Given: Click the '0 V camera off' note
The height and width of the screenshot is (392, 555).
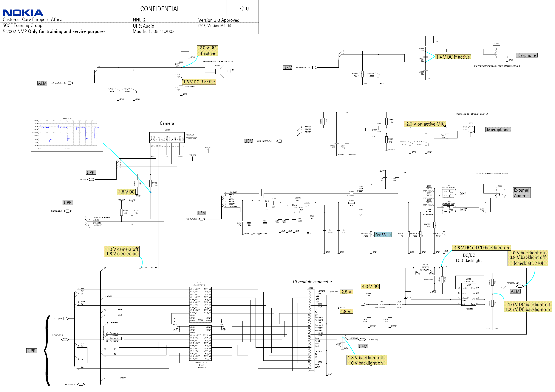Looking at the screenshot, I should tap(122, 252).
